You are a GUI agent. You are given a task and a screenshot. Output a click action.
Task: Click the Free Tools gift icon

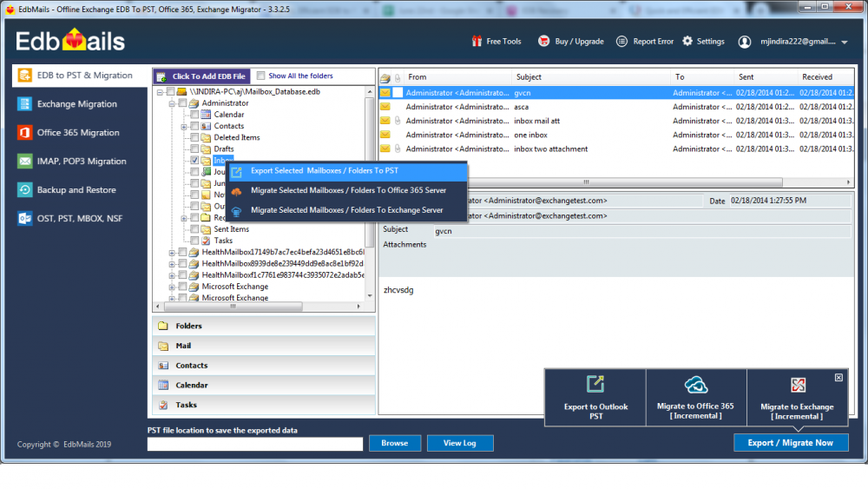(x=476, y=41)
